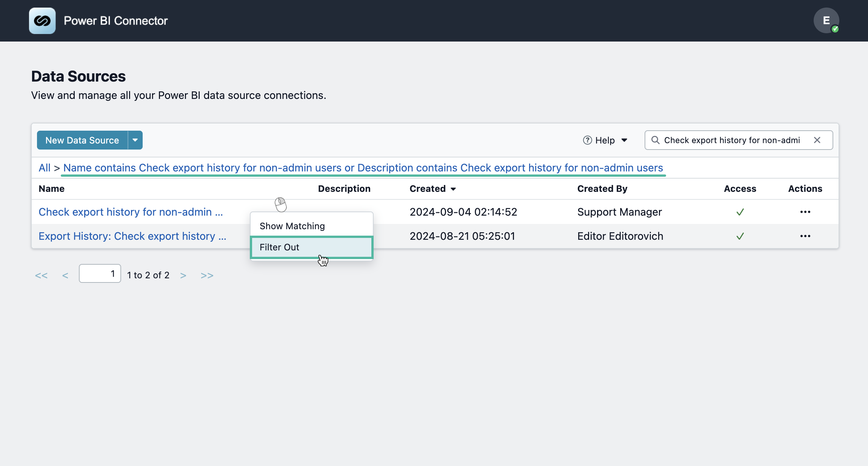868x466 pixels.
Task: Click the Description column header
Action: (344, 188)
